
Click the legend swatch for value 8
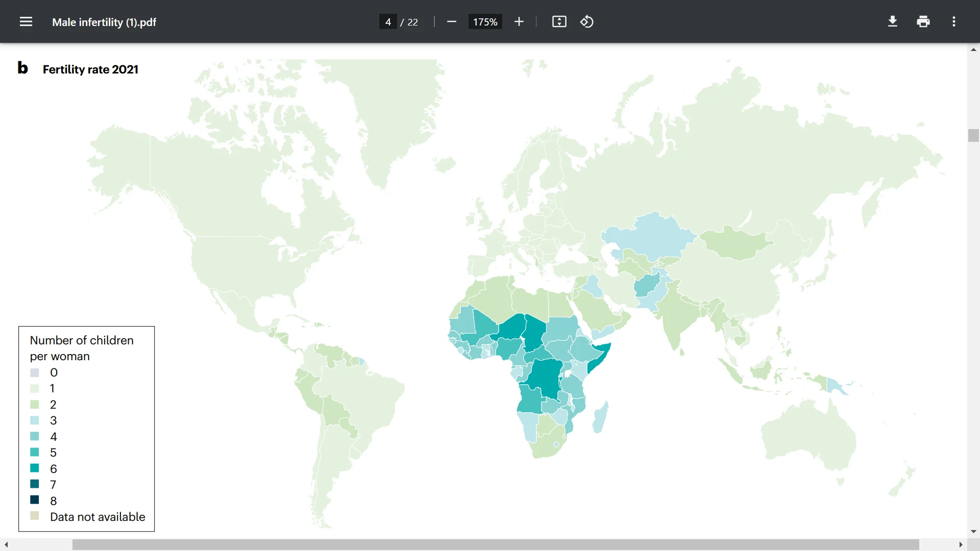point(35,500)
